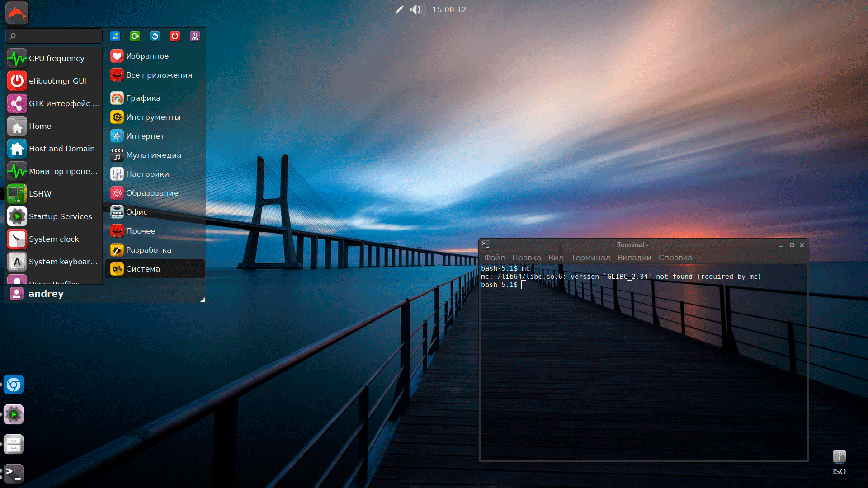Launch System clock from app list
Screen dimensions: 868x488
pyautogui.click(x=53, y=239)
